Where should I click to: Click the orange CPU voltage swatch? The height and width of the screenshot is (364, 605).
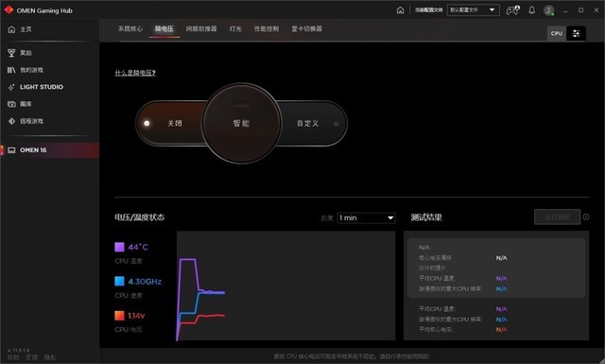tap(120, 316)
